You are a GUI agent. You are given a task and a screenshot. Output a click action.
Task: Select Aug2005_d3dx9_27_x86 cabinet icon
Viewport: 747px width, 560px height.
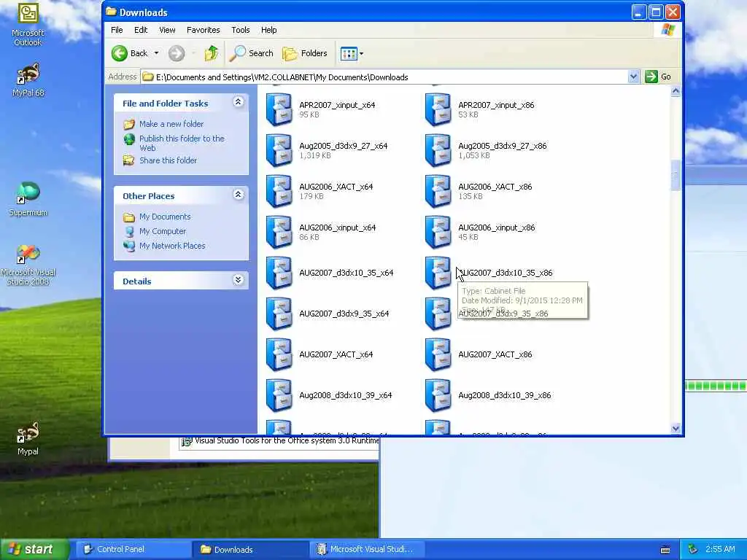click(438, 150)
